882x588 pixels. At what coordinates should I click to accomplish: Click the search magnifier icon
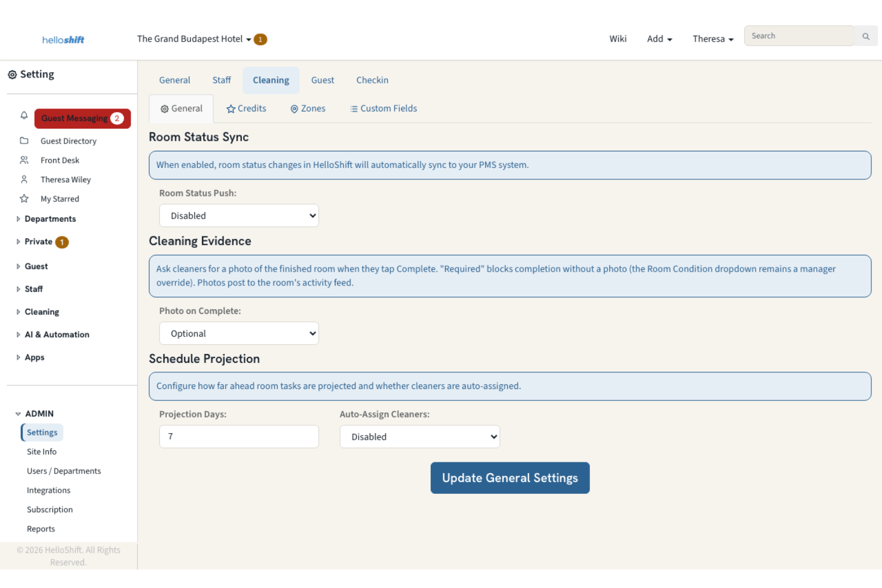[866, 36]
